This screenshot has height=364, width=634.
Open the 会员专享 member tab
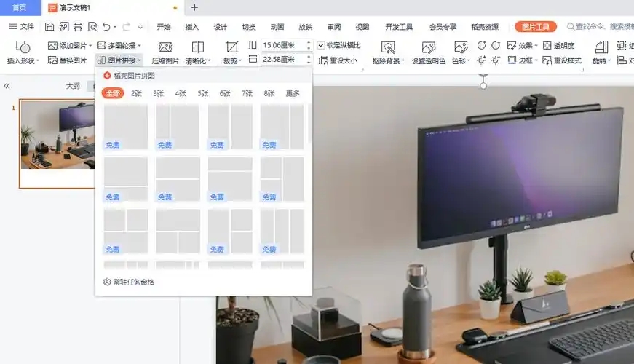(x=443, y=27)
